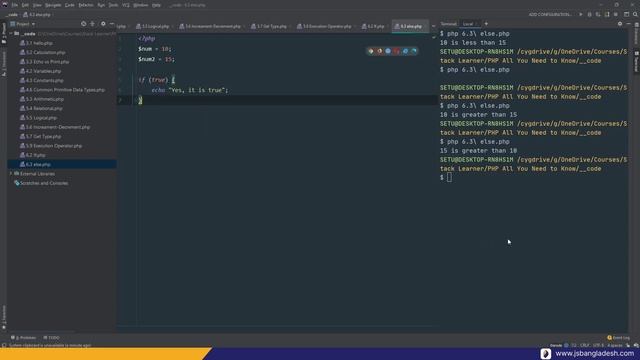Open Terminal panel settings gear
This screenshot has width=640, height=360.
(620, 24)
